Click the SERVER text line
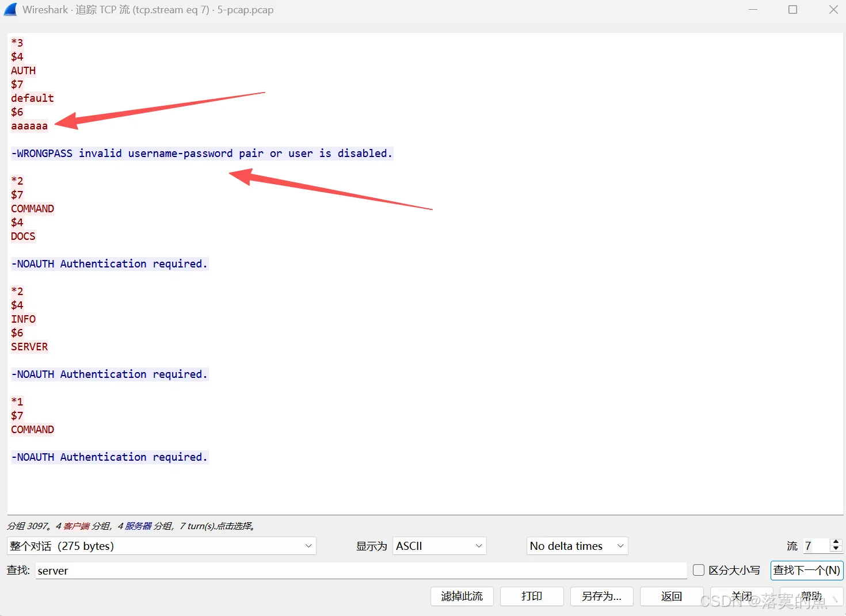 pos(29,347)
